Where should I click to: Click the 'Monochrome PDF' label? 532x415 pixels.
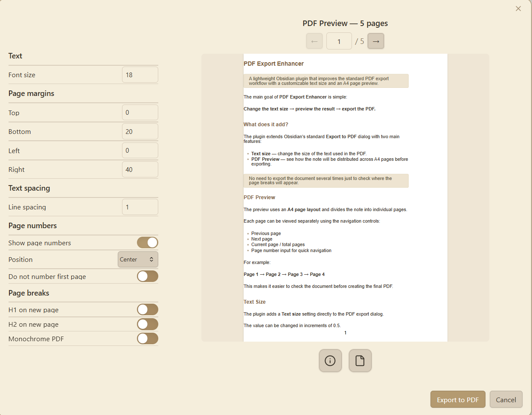36,339
